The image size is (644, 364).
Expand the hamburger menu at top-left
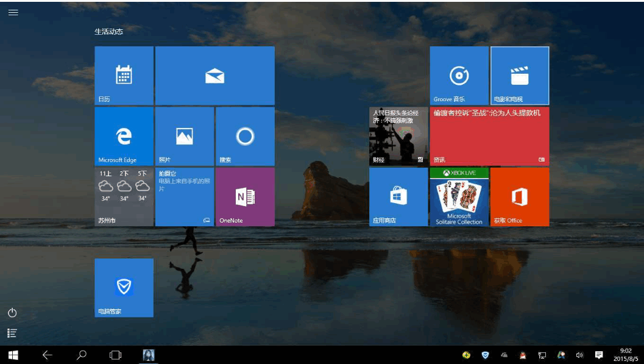pyautogui.click(x=13, y=12)
